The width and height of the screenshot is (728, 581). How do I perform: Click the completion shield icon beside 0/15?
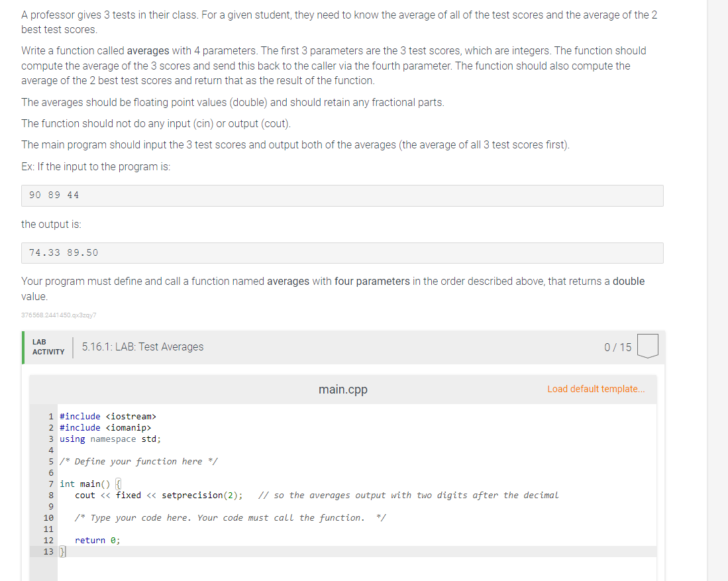pyautogui.click(x=647, y=346)
